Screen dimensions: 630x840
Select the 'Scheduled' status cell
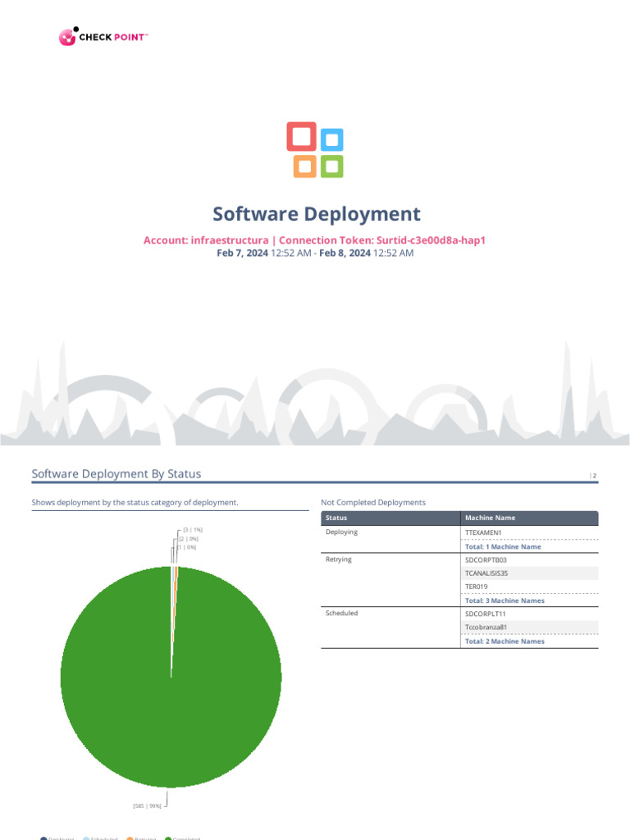pyautogui.click(x=341, y=613)
